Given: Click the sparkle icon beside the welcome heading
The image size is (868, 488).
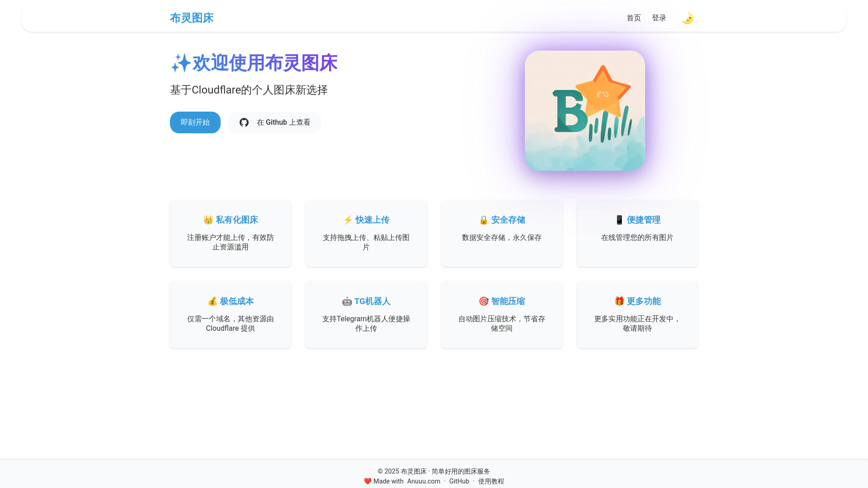Looking at the screenshot, I should (181, 63).
